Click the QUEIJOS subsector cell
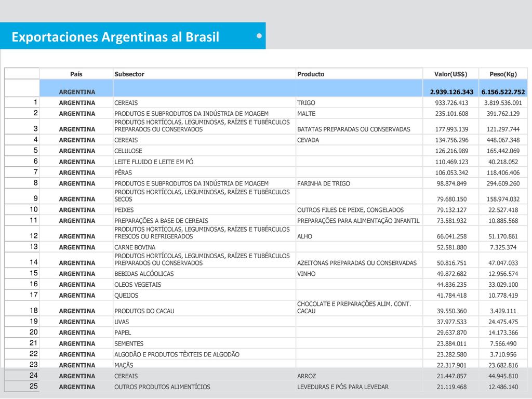 click(x=126, y=296)
